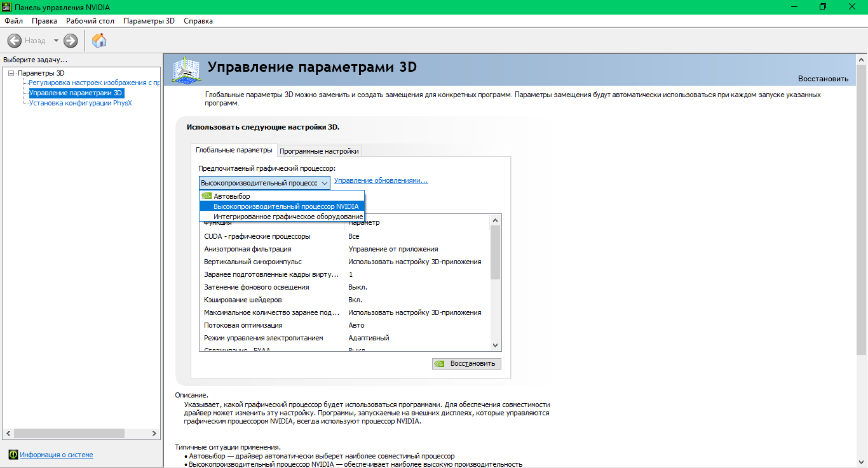
Task: Select Кэширование шейдеров setting row
Action: [x=345, y=300]
